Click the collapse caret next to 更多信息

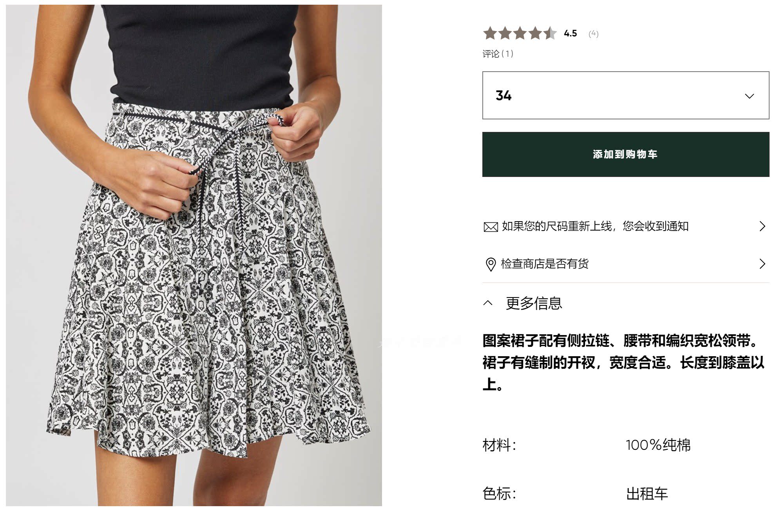point(488,303)
